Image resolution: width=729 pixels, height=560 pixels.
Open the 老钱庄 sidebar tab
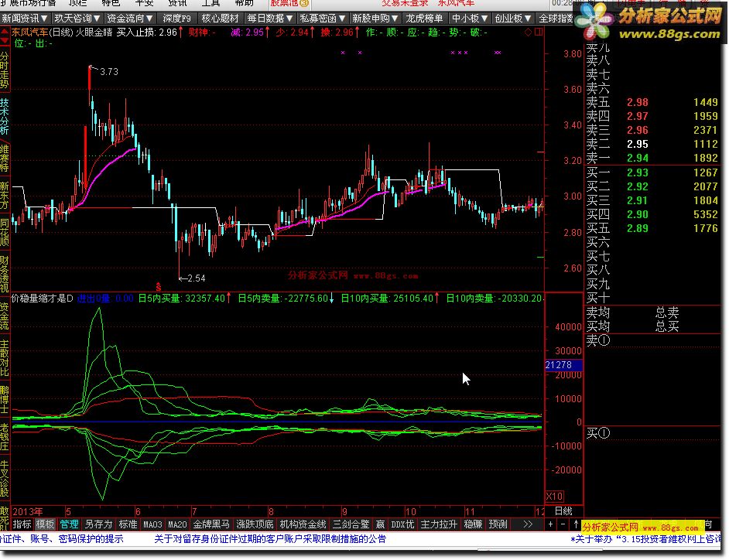coord(5,436)
